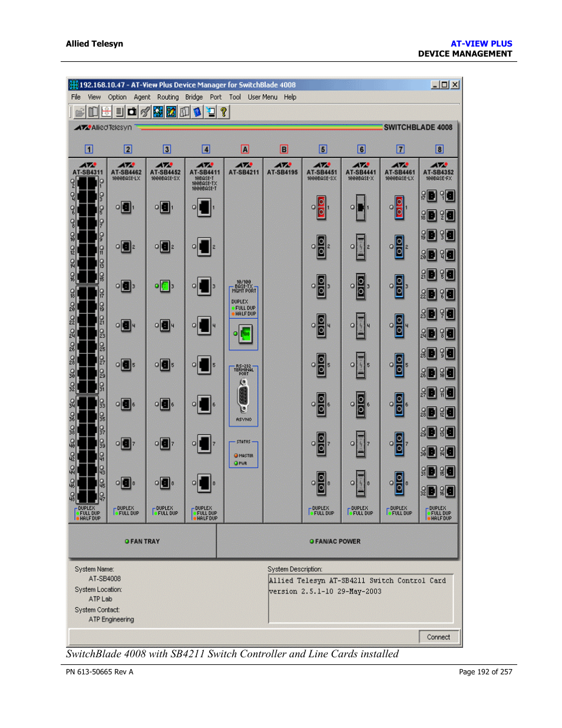Click the Connect button
The image size is (562, 728).
coord(438,637)
